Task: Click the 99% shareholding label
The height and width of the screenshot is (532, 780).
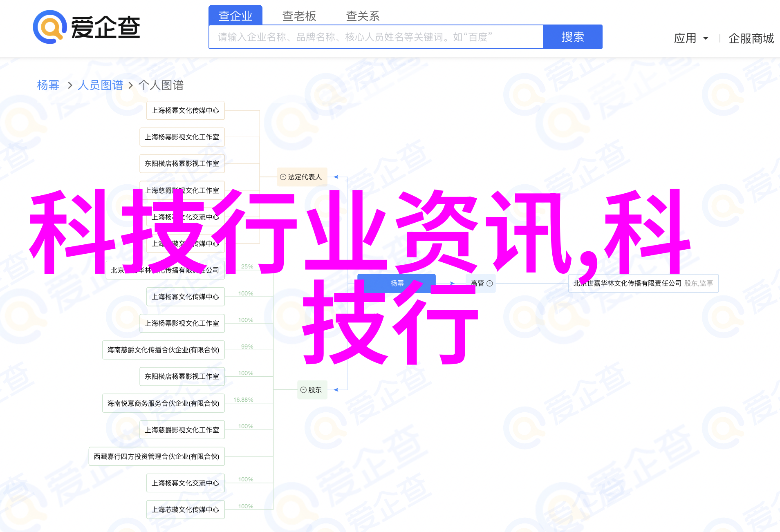Action: point(247,346)
